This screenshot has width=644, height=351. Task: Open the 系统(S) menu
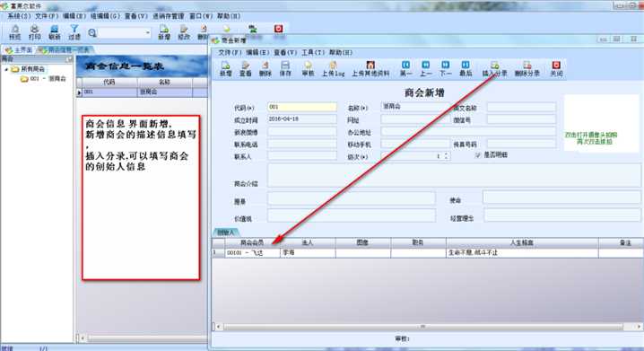pyautogui.click(x=19, y=16)
